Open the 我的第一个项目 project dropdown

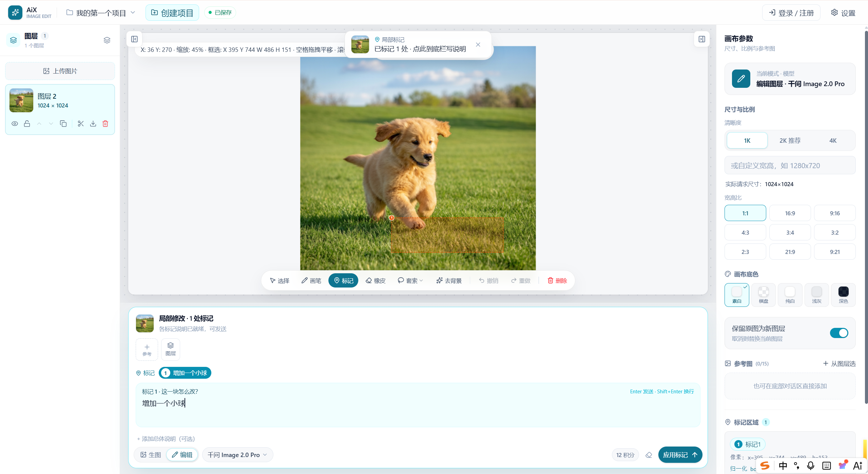101,13
